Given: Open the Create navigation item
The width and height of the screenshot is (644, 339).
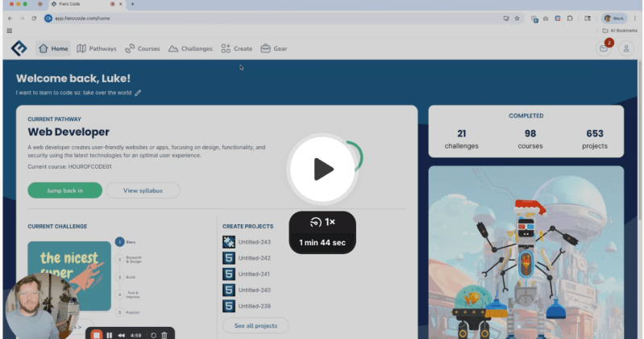Looking at the screenshot, I should 236,48.
